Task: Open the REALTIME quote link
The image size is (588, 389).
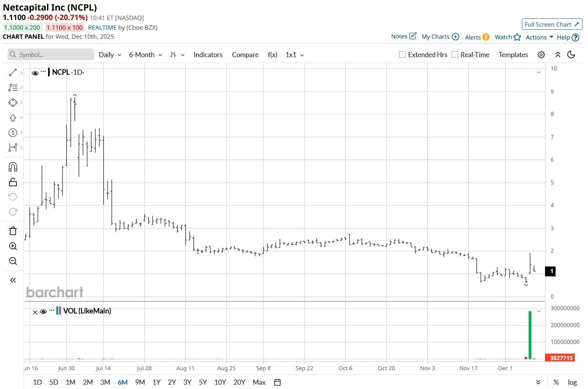Action: click(x=102, y=27)
